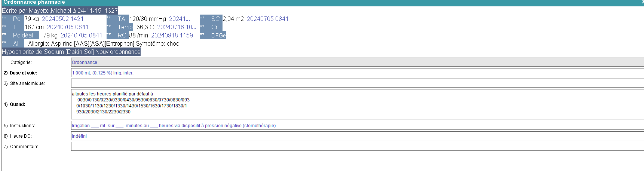Click the Instructions field with Irrigation text
This screenshot has width=644, height=171.
tap(357, 126)
